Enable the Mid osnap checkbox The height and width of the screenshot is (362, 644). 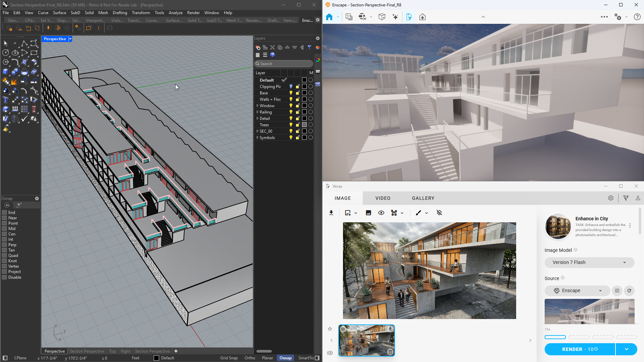pyautogui.click(x=5, y=229)
